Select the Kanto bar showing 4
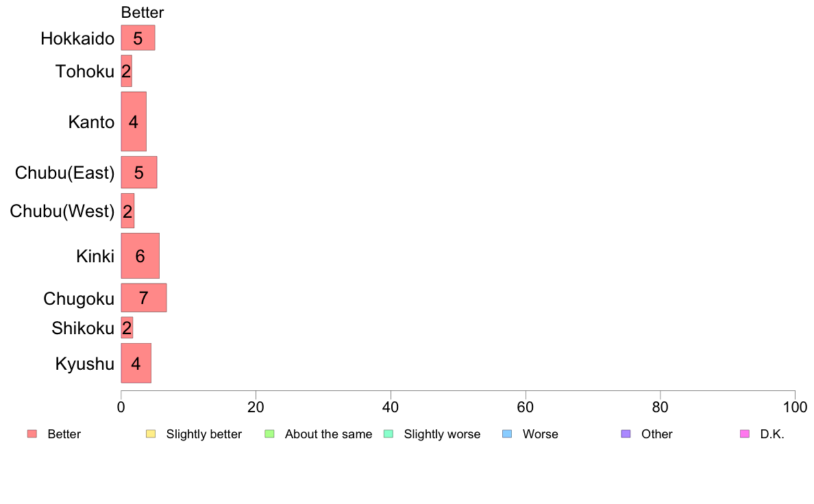The width and height of the screenshot is (814, 504). click(x=134, y=121)
